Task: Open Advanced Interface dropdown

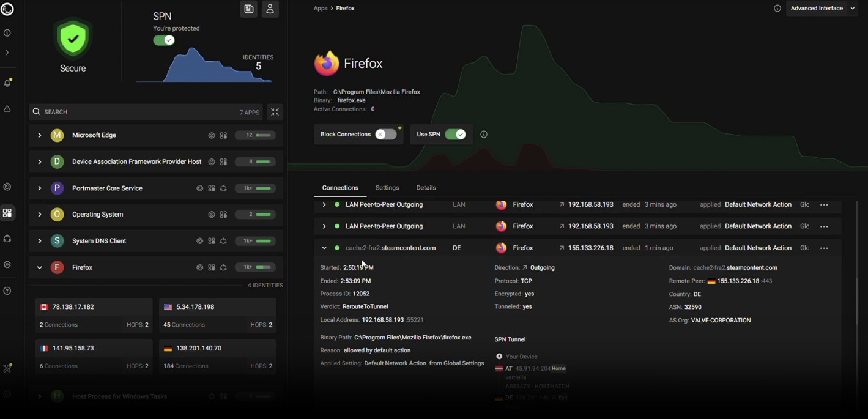Action: [822, 9]
